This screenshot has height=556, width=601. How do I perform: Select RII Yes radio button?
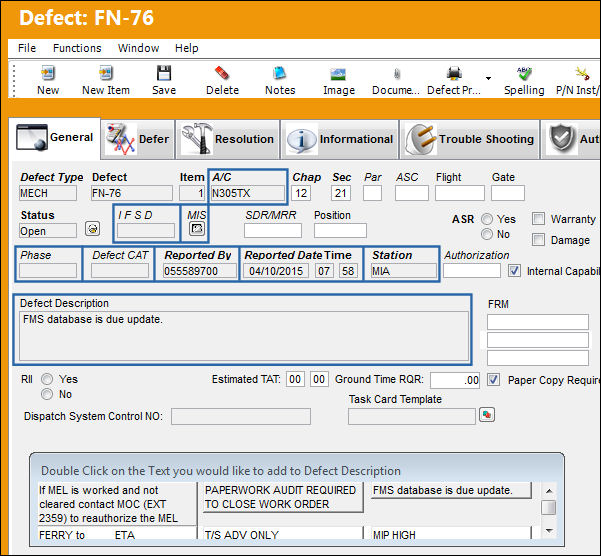click(47, 379)
